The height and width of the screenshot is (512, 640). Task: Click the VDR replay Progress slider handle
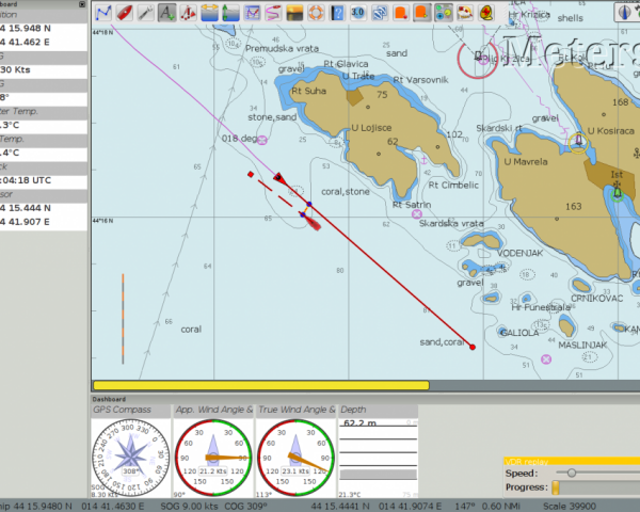556,487
